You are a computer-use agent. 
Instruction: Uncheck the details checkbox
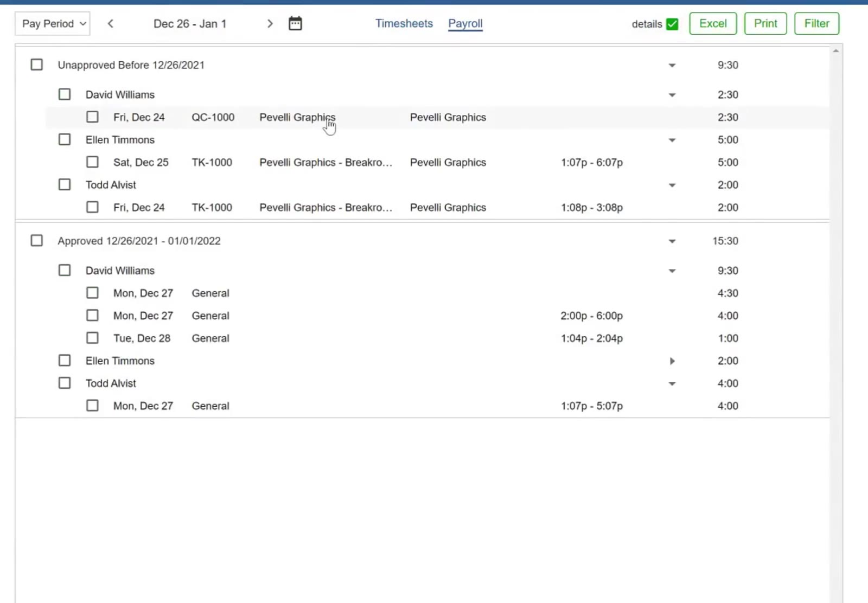point(672,24)
